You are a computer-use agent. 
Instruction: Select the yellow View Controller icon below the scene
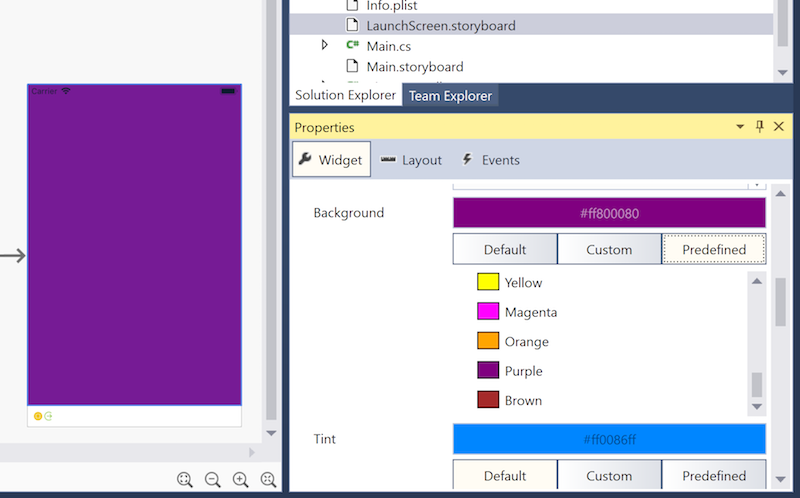tap(38, 416)
